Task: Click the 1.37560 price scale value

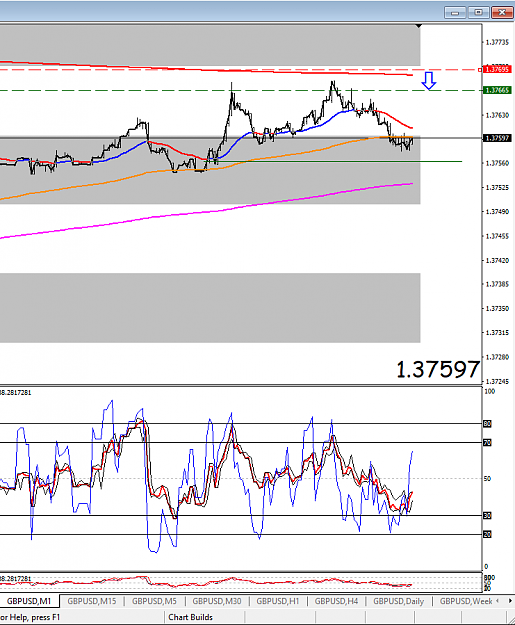Action: [497, 163]
